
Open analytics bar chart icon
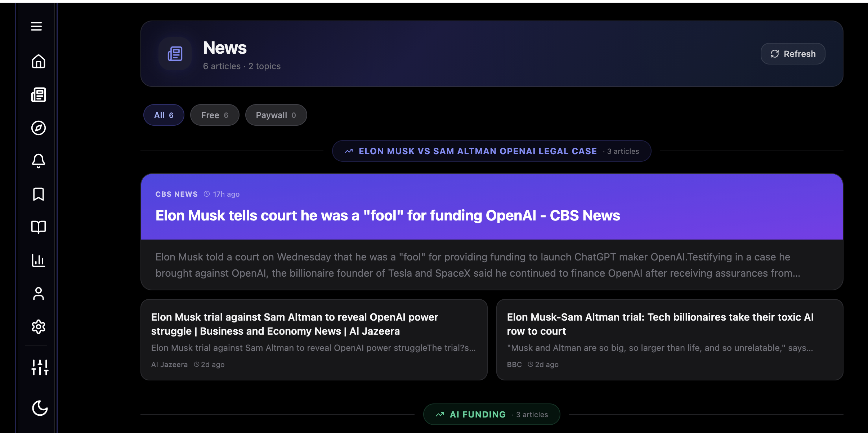coord(39,260)
